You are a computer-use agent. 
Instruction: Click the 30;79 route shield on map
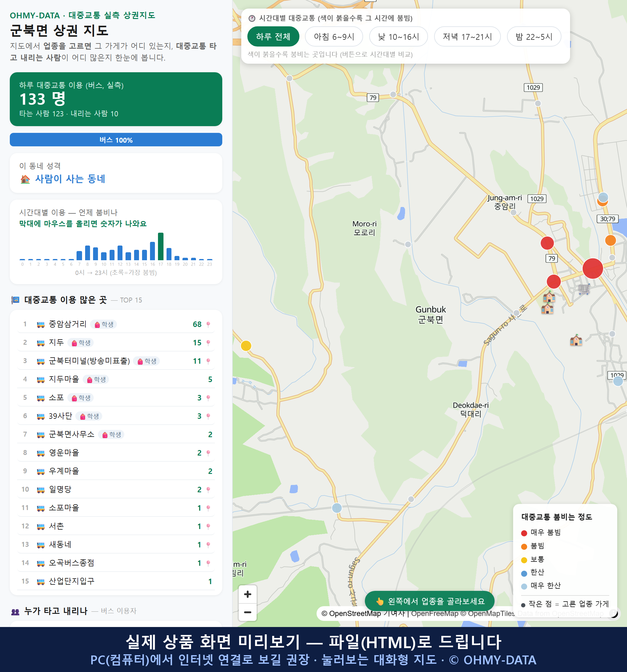[607, 219]
